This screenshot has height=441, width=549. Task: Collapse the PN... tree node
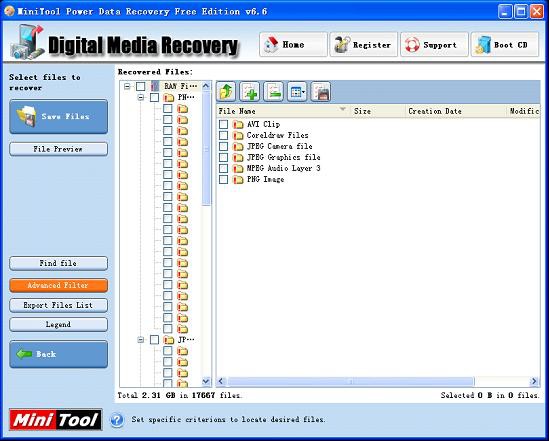click(x=141, y=97)
